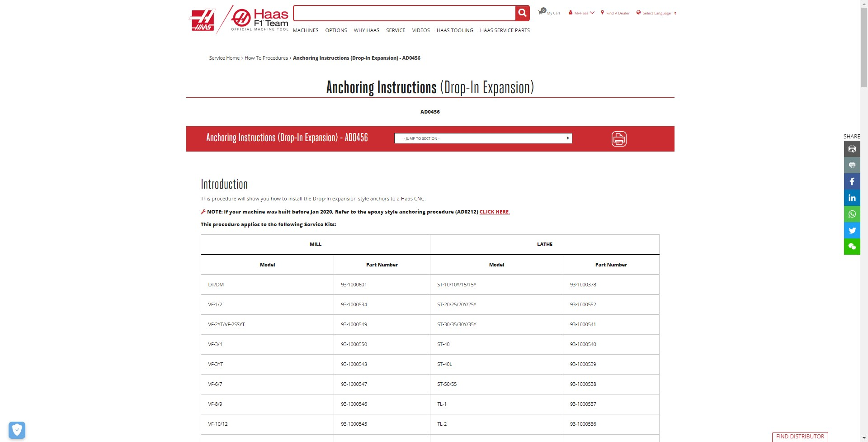Select the ST-50/55 lathe cell
868x442 pixels.
496,384
